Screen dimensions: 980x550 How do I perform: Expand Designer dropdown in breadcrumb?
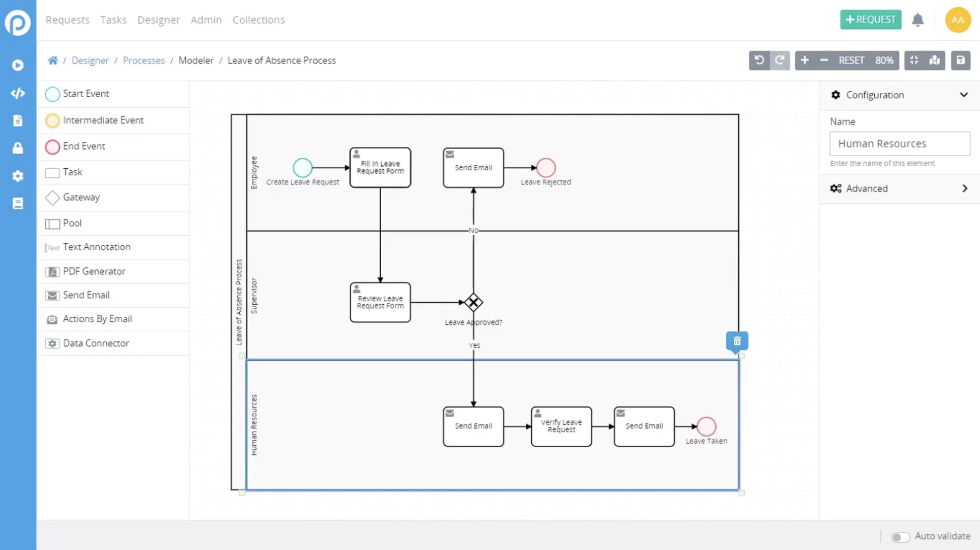(x=90, y=60)
